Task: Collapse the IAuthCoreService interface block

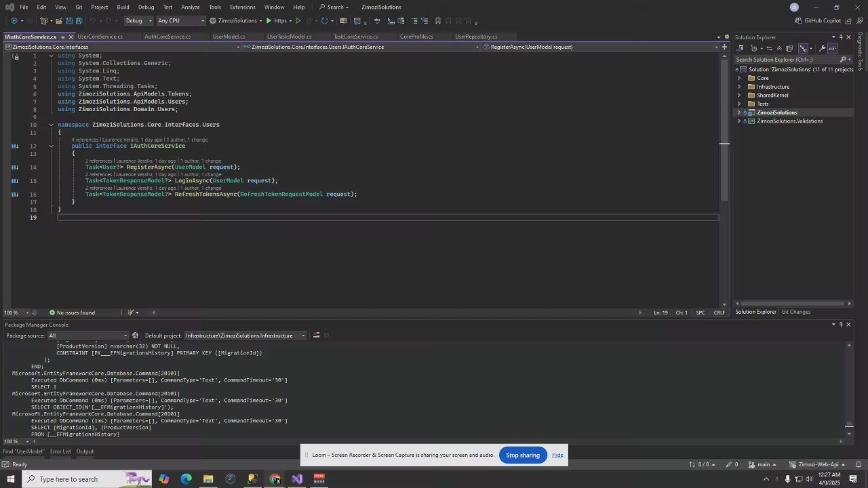Action: pyautogui.click(x=51, y=146)
